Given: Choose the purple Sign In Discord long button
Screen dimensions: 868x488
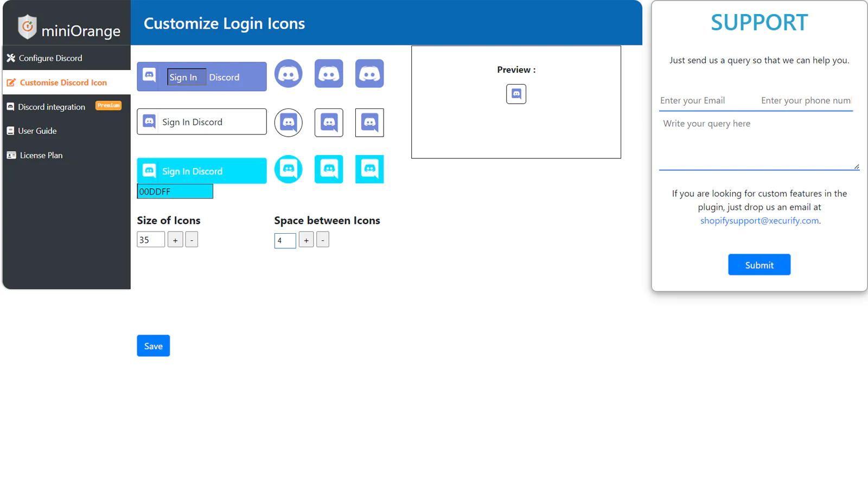Looking at the screenshot, I should tap(202, 76).
